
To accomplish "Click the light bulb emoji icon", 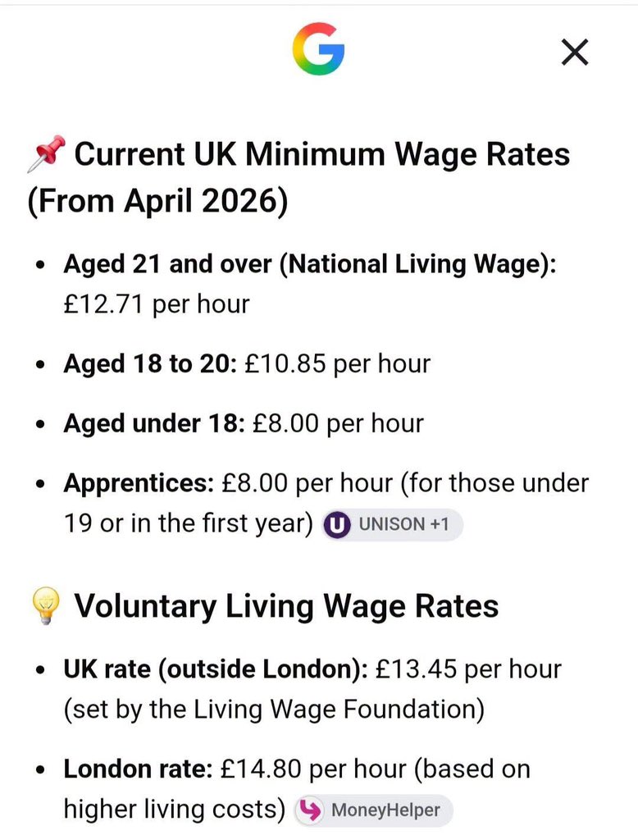I will point(46,605).
